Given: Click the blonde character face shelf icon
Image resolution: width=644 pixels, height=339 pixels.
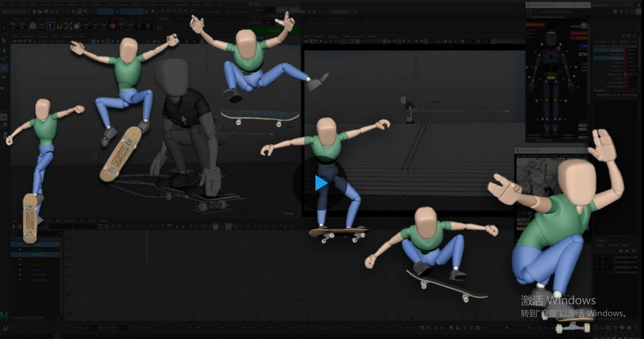Looking at the screenshot, I should coord(32,26).
